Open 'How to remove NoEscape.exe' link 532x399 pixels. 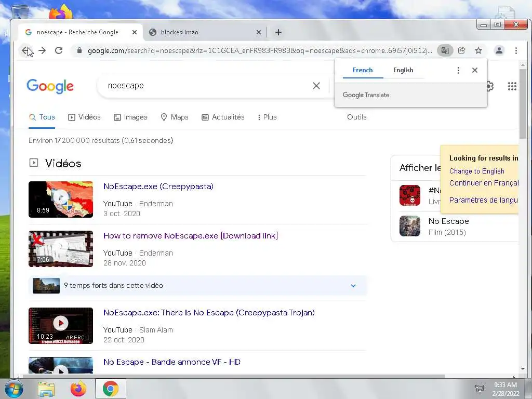click(190, 236)
